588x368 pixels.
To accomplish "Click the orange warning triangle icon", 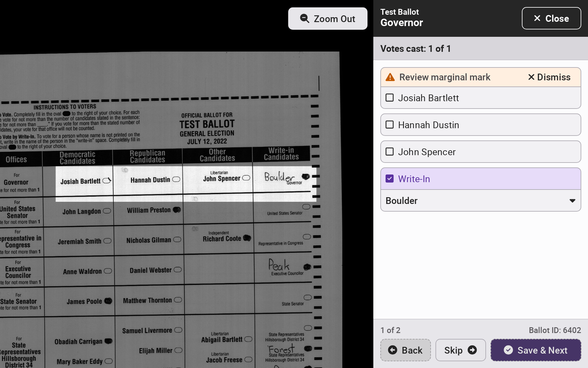I will 390,77.
